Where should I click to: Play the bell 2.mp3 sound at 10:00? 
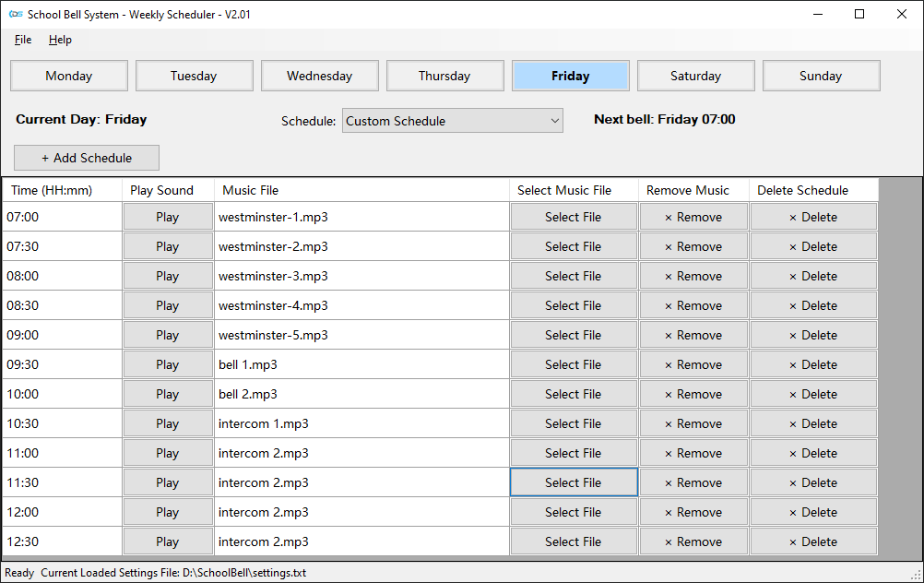(x=167, y=394)
